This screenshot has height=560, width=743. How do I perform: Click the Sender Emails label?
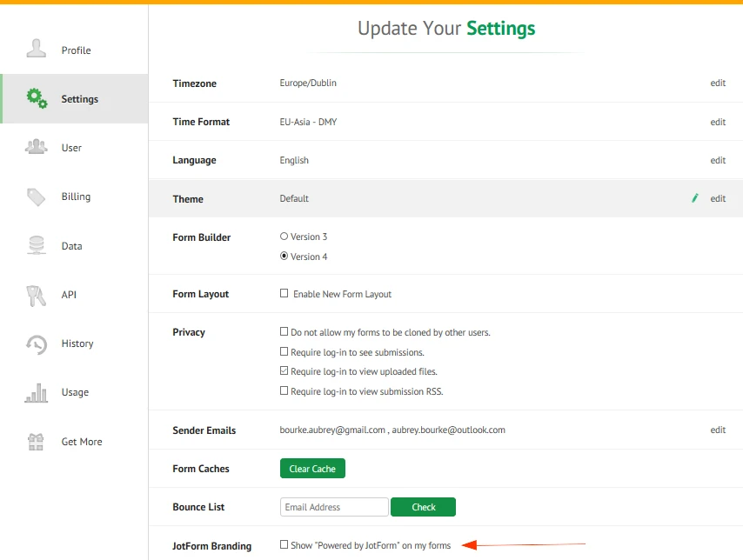coord(204,430)
